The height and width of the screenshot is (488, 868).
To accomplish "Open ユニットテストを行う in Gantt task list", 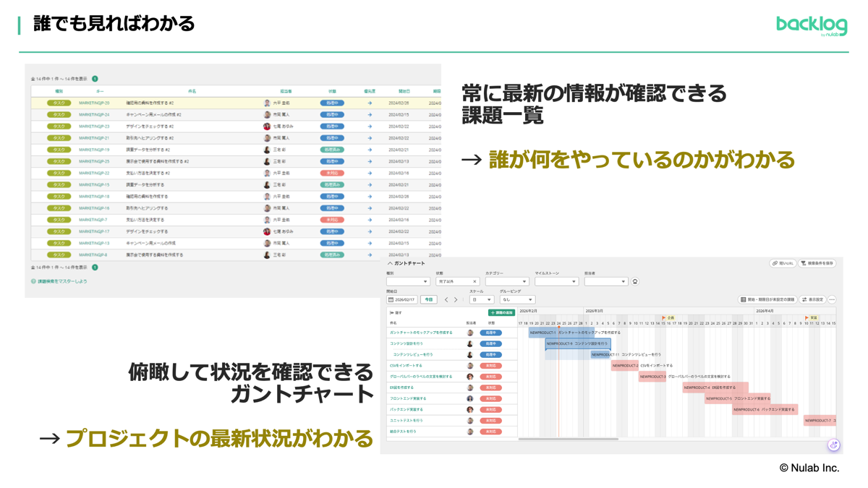I will 407,421.
